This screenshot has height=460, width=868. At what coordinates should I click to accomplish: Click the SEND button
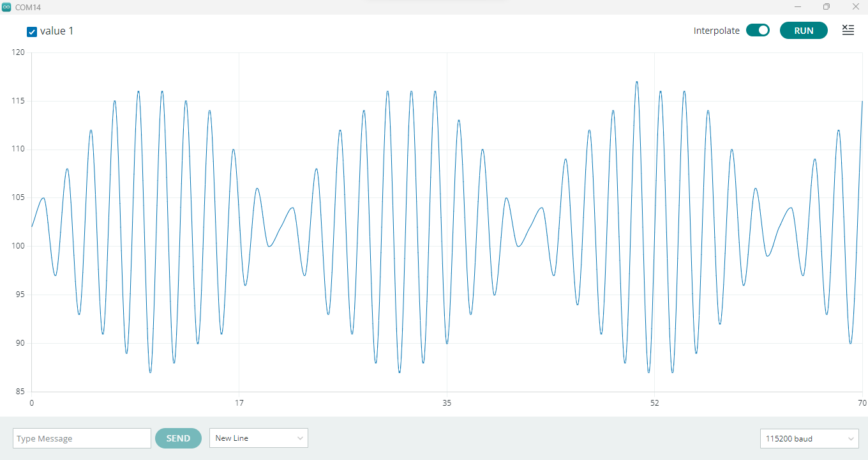pyautogui.click(x=178, y=438)
